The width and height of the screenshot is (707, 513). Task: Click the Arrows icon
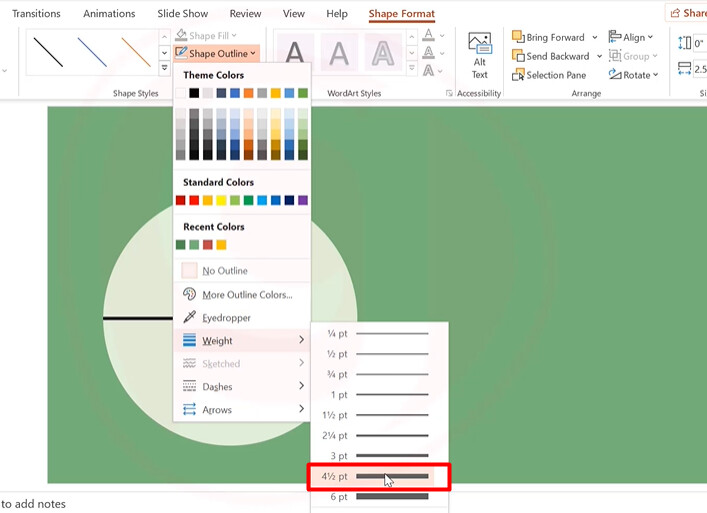coord(189,409)
